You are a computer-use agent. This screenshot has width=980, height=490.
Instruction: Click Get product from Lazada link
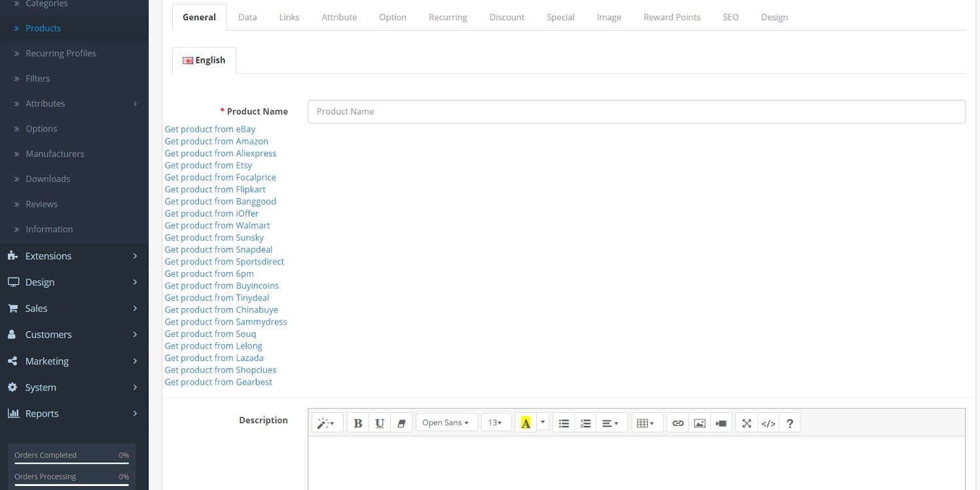pyautogui.click(x=214, y=358)
